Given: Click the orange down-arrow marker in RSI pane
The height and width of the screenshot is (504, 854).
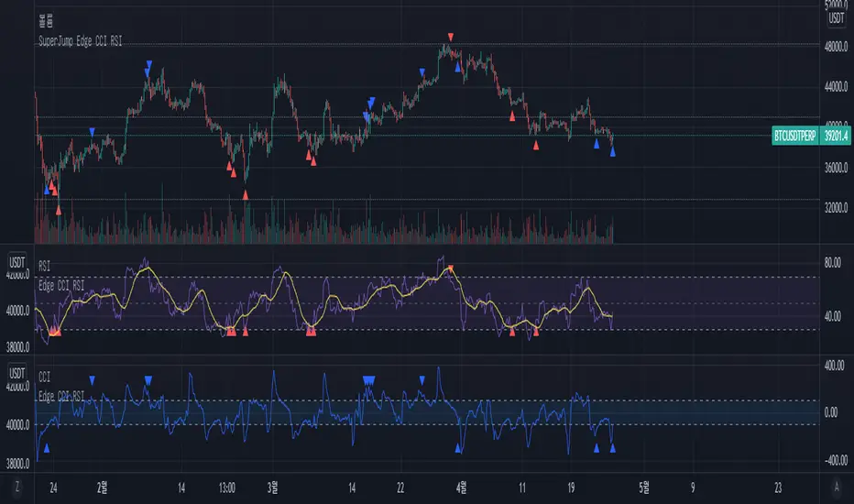Looking at the screenshot, I should pos(450,268).
